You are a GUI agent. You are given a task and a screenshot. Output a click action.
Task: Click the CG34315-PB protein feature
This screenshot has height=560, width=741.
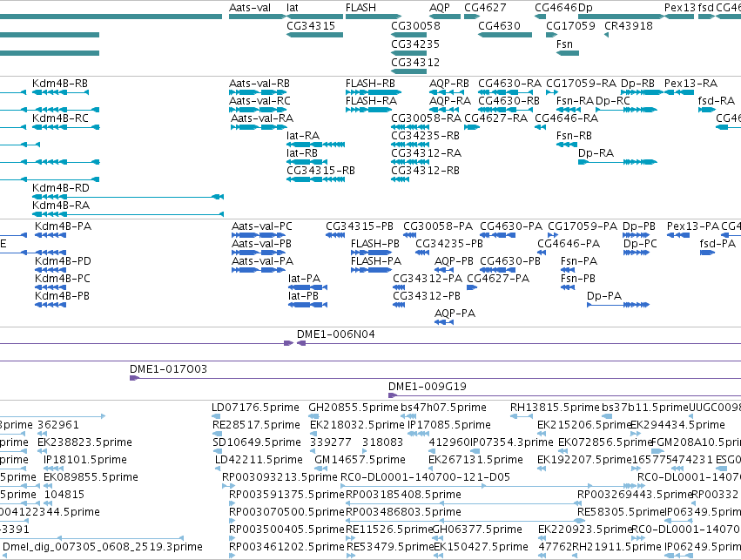[x=335, y=235]
